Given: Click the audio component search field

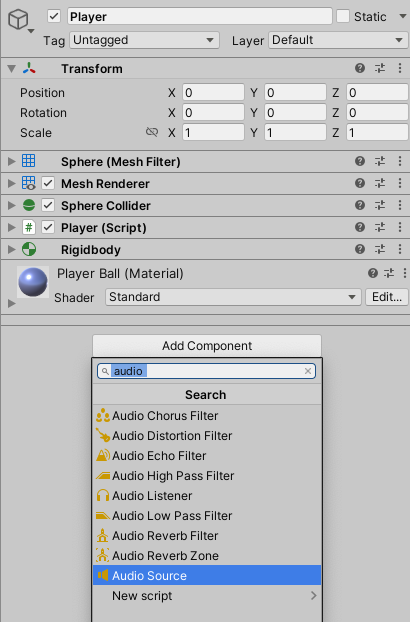Looking at the screenshot, I should (206, 371).
